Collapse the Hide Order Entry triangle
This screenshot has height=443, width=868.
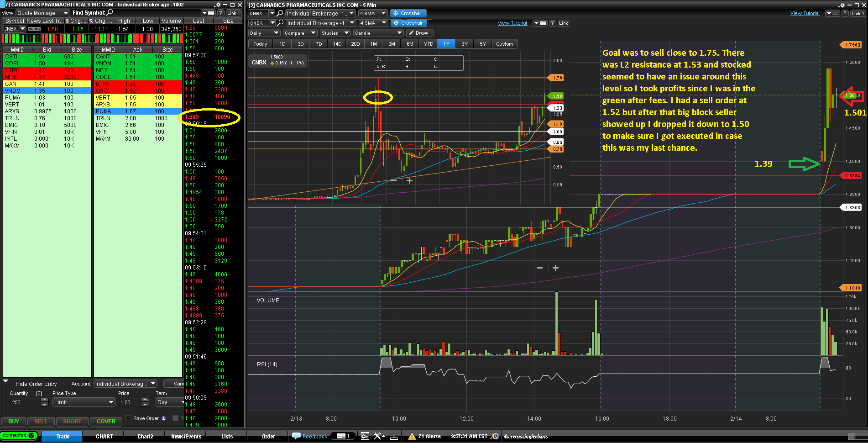(5, 381)
